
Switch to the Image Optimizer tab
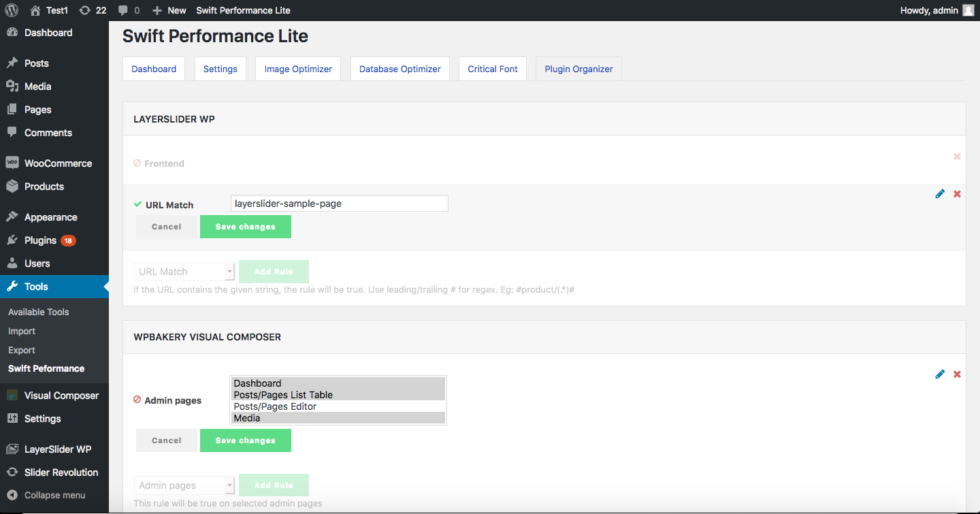click(x=298, y=69)
